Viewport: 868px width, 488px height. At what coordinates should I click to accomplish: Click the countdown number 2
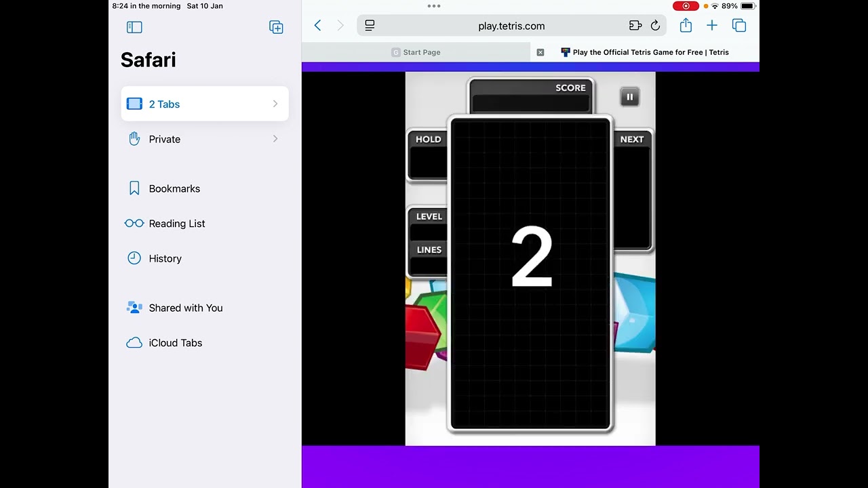532,258
